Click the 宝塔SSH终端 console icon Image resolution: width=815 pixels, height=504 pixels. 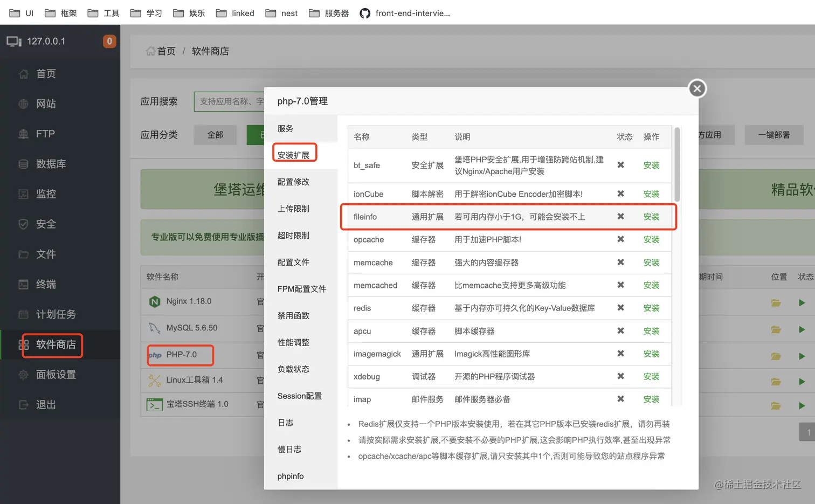[155, 404]
